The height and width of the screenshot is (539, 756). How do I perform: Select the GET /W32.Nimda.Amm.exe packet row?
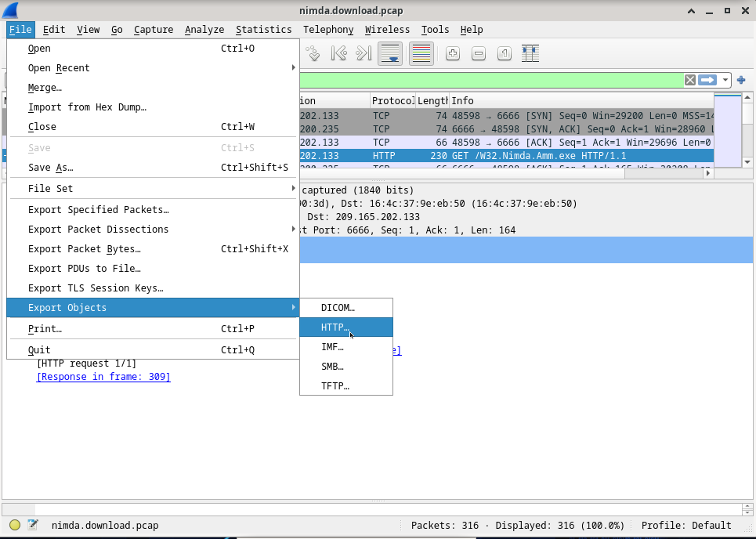(506, 156)
